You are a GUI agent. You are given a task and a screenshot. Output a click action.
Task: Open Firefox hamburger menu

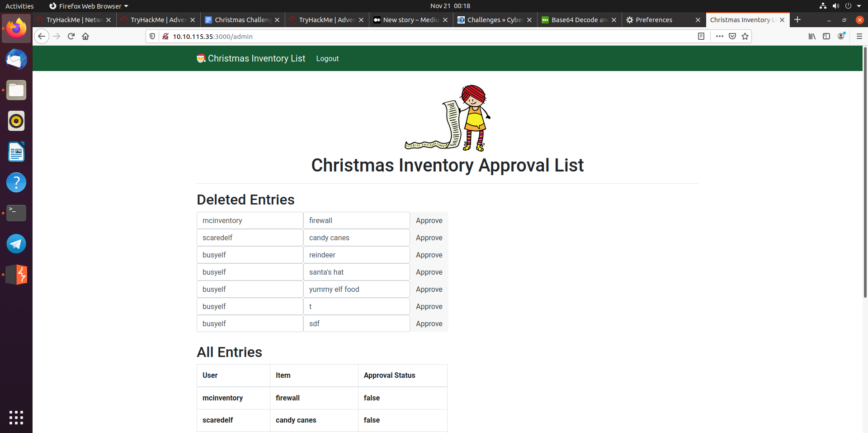tap(859, 36)
